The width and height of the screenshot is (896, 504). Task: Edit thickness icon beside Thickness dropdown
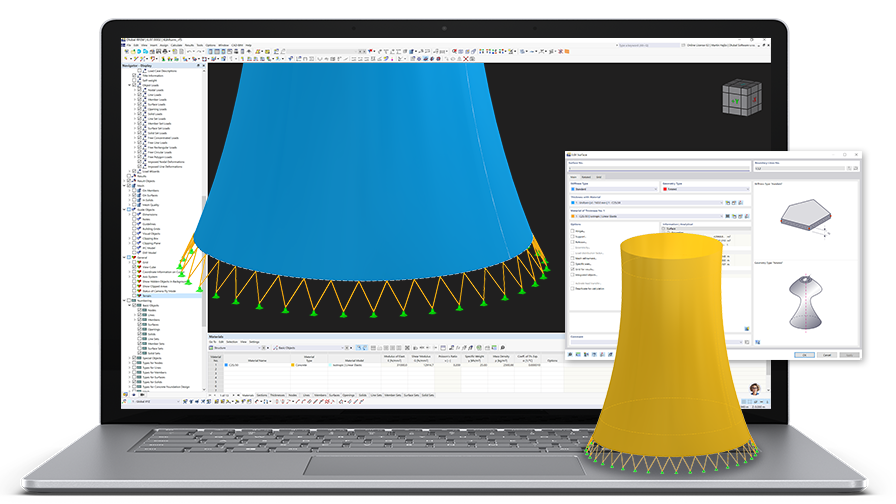tap(734, 203)
